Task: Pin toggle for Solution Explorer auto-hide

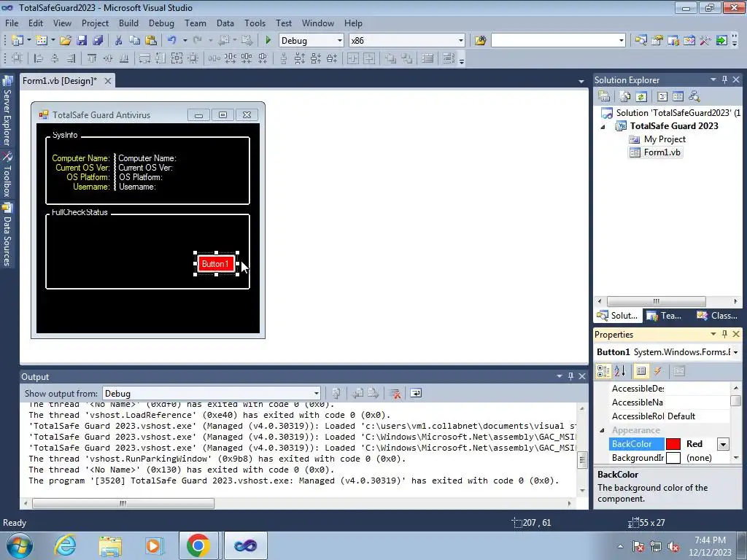Action: [x=724, y=79]
